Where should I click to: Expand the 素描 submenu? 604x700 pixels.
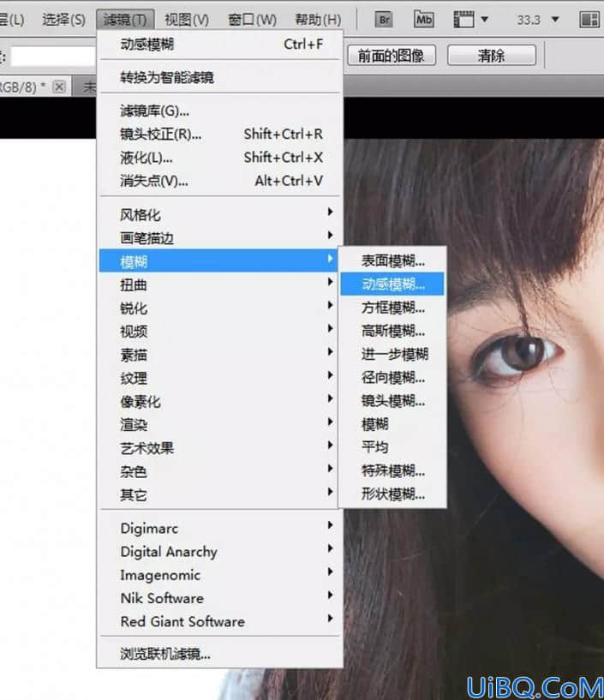220,355
